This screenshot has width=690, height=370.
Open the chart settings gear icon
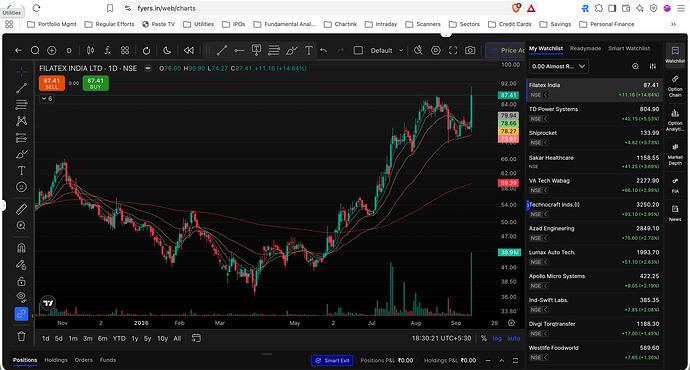coord(436,51)
